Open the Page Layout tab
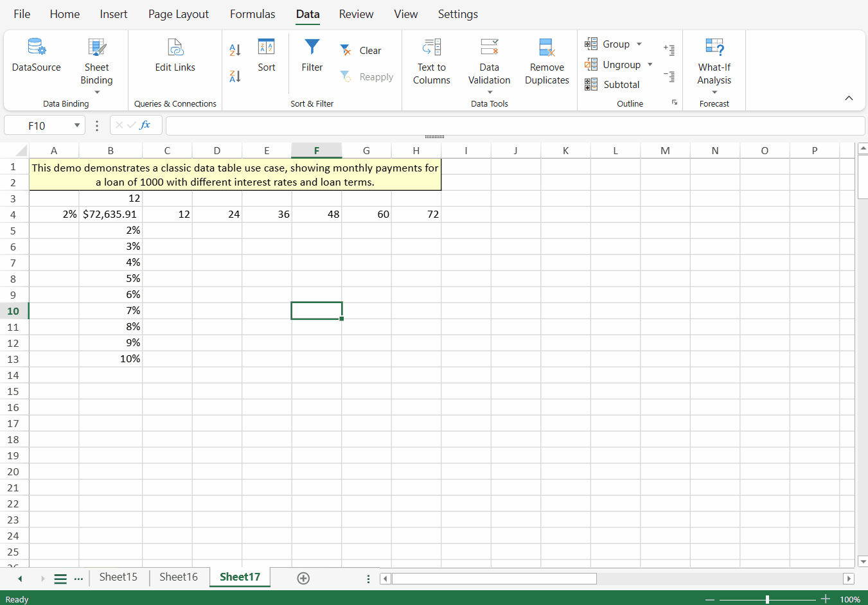 (x=179, y=14)
